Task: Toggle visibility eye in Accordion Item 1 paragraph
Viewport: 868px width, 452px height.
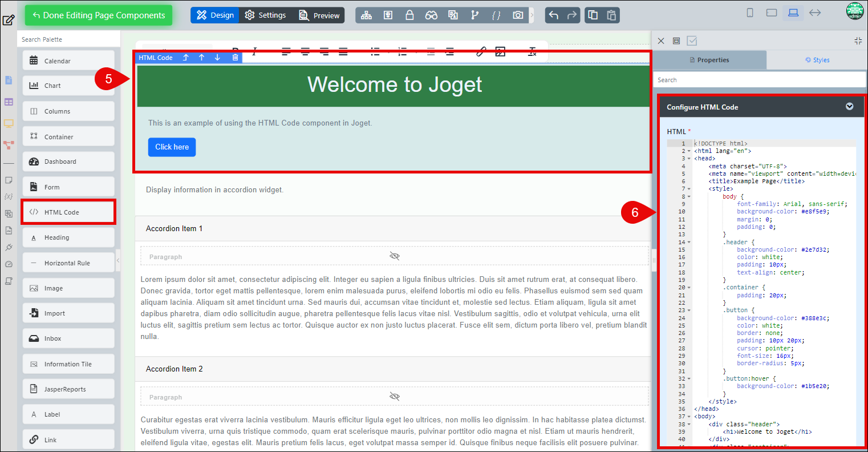Action: pos(394,256)
